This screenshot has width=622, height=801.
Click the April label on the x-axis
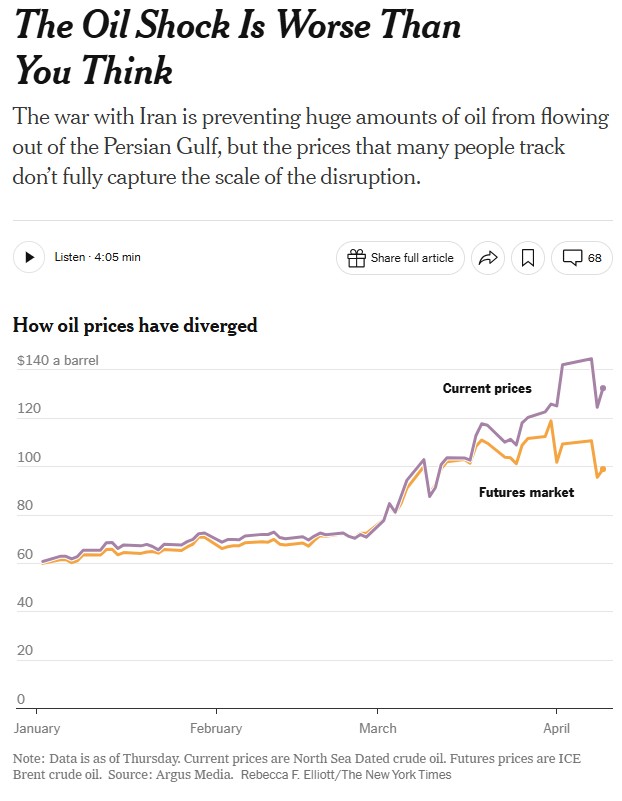(x=556, y=728)
